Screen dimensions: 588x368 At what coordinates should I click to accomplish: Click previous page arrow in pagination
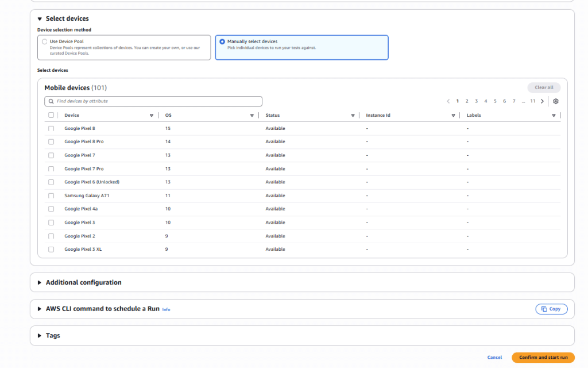pyautogui.click(x=448, y=101)
